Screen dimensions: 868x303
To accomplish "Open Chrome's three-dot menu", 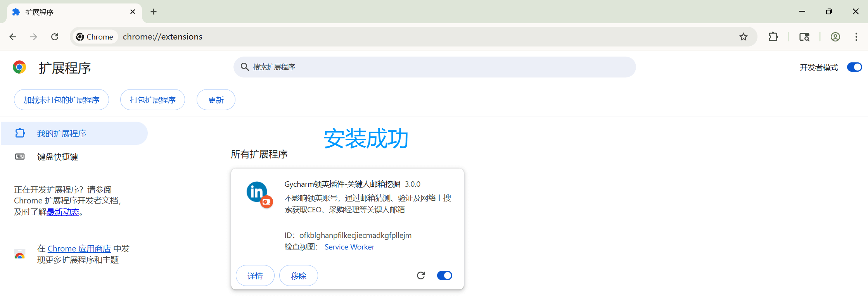I will (x=856, y=37).
